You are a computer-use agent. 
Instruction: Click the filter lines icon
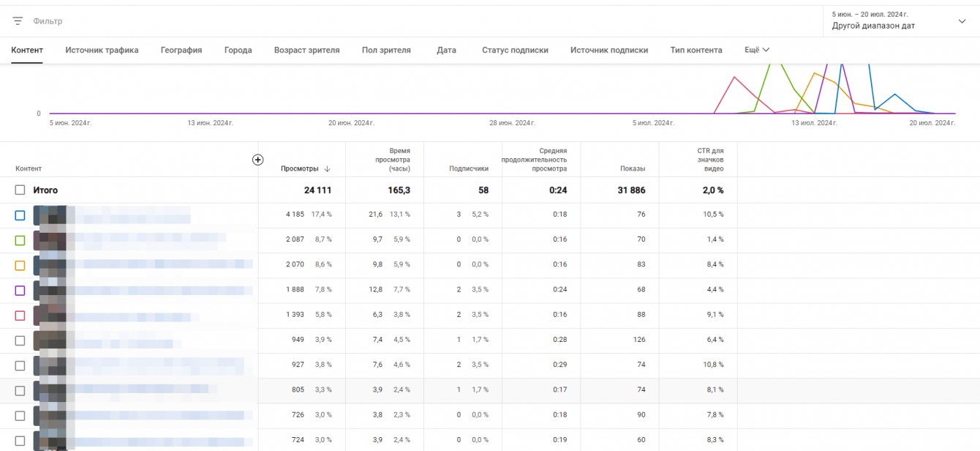18,21
